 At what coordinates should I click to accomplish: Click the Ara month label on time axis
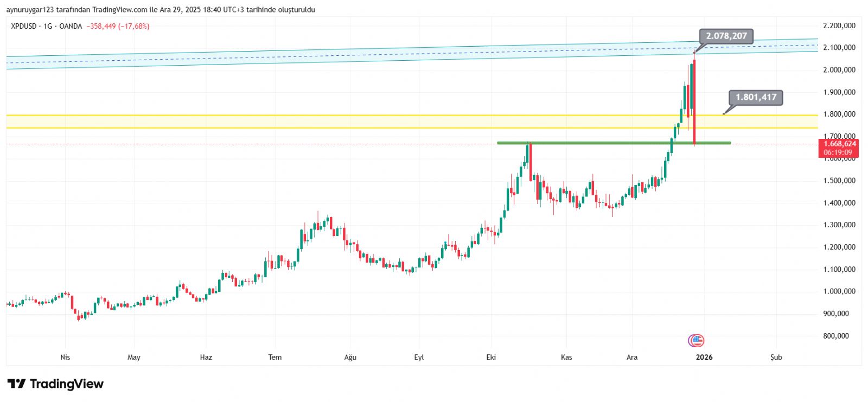click(x=632, y=357)
